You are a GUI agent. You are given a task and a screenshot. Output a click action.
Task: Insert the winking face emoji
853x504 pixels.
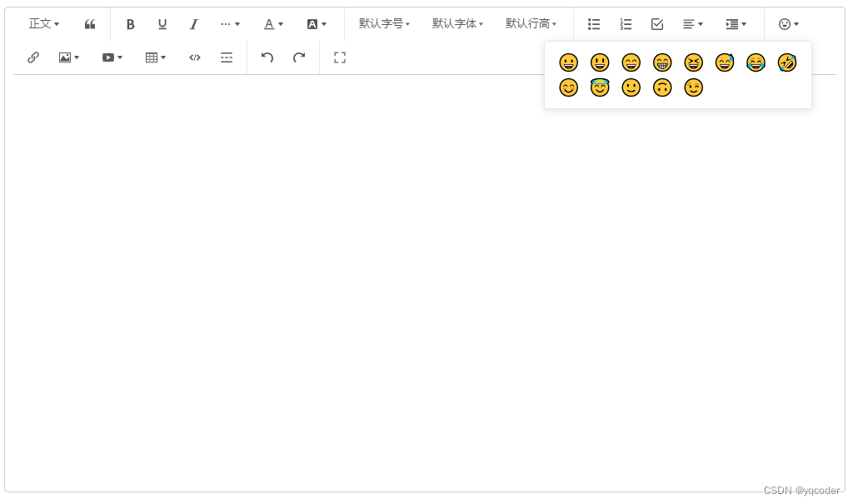(x=694, y=87)
